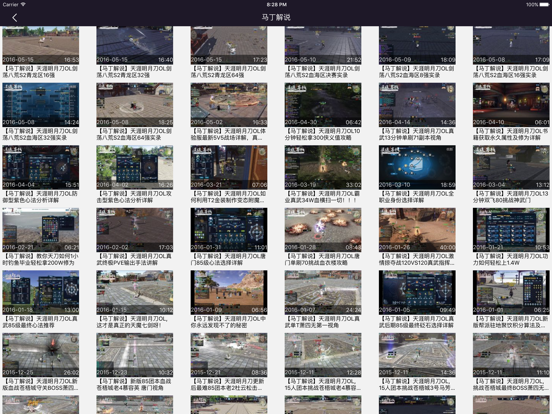The width and height of the screenshot is (552, 414).
Task: Open the 2016-05-08 video lasting 14:24
Action: [40, 105]
